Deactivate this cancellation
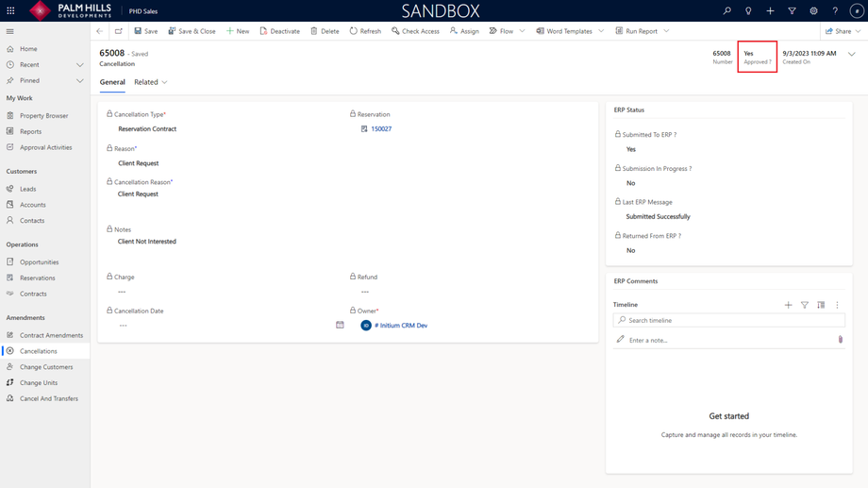The height and width of the screenshot is (488, 868). click(x=279, y=31)
